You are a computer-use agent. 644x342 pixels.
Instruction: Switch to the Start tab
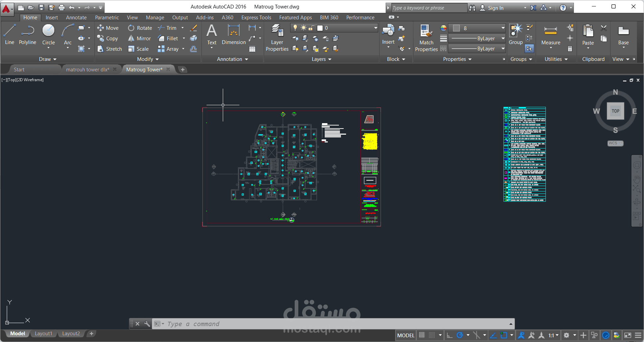point(19,70)
